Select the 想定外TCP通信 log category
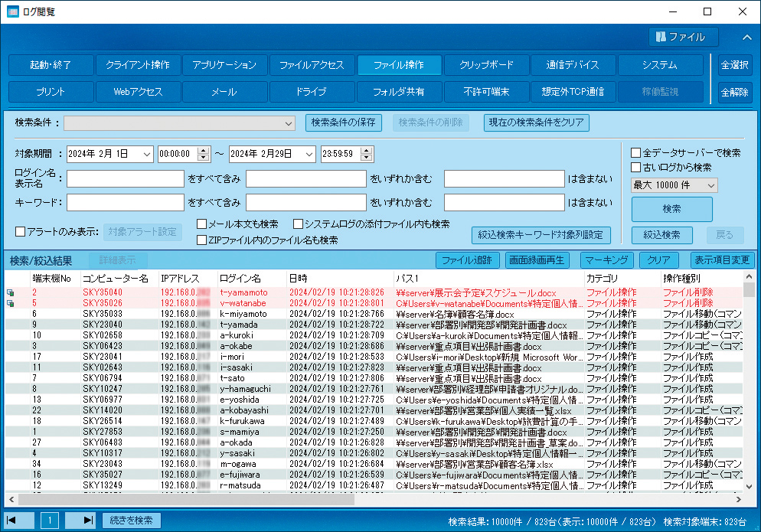 coord(573,92)
